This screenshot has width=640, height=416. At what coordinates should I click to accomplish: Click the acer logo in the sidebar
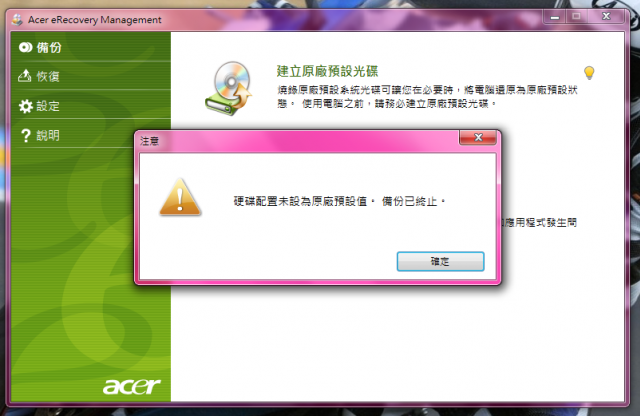131,385
